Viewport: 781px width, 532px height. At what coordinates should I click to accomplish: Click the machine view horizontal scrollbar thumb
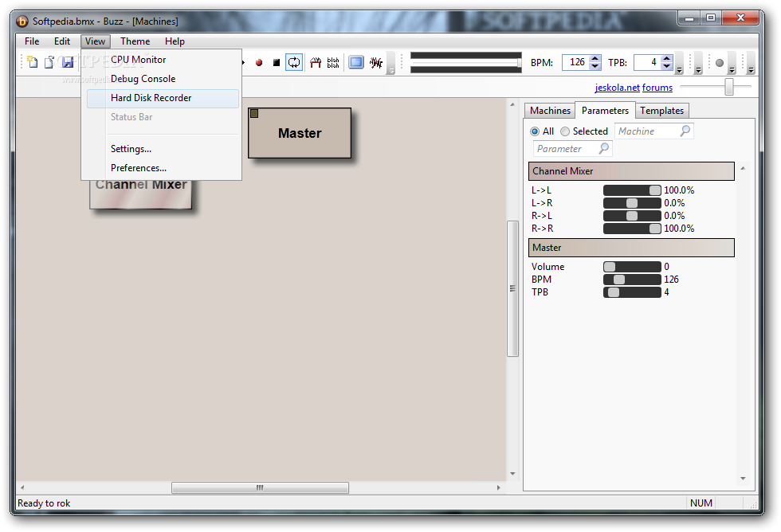[x=260, y=487]
